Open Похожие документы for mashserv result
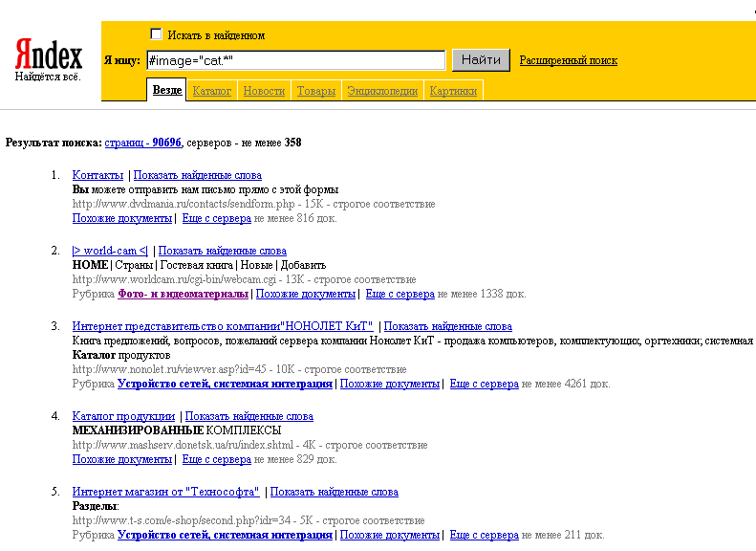756x551 pixels. [x=122, y=459]
